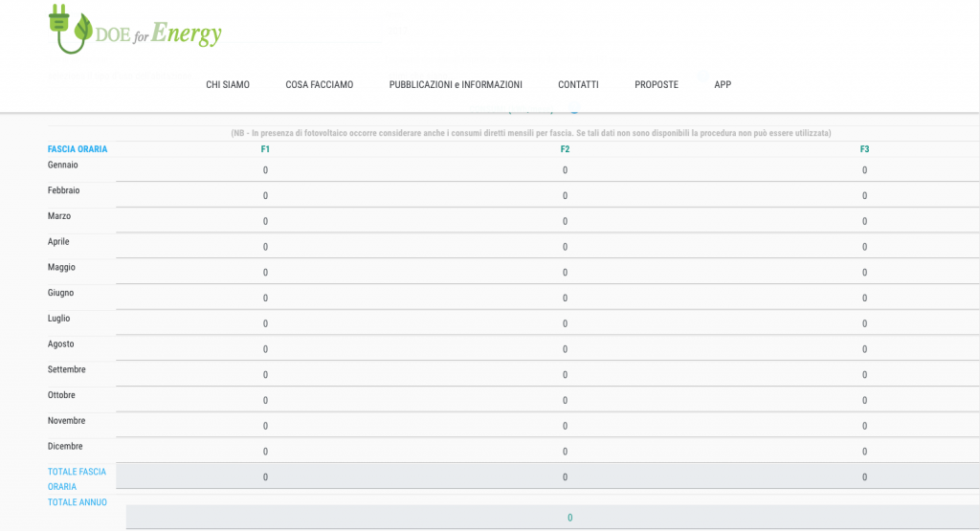Click the Gennaio F1 consumption field
980x531 pixels.
pos(265,170)
